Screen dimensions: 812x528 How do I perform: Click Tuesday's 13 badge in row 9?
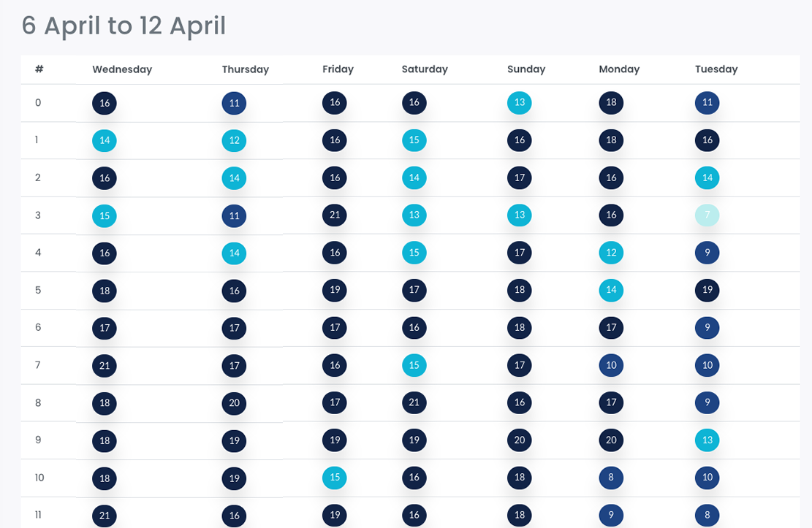[x=707, y=440]
